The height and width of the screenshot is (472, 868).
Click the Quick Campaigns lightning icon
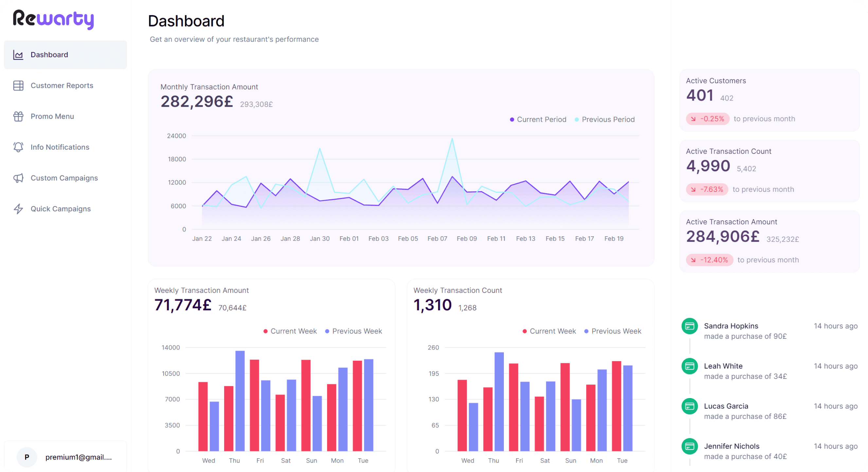click(x=18, y=209)
